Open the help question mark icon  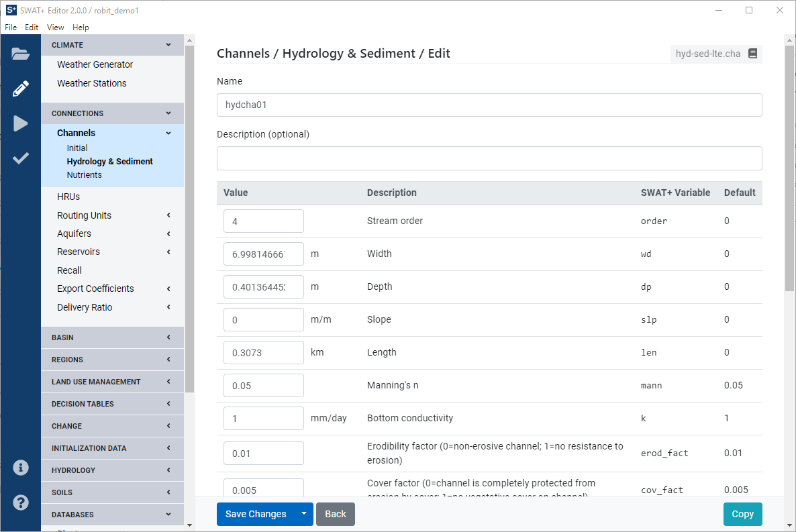(x=20, y=502)
